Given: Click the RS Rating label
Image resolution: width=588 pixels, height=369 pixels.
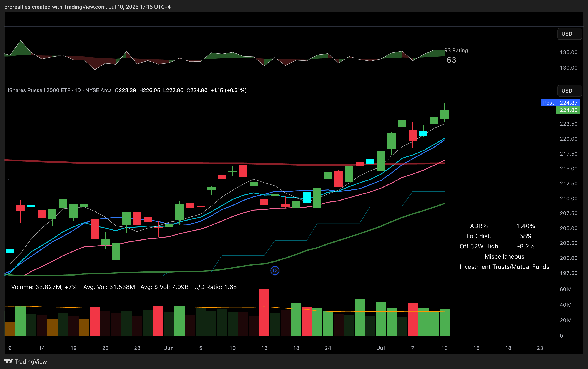Looking at the screenshot, I should coord(456,50).
